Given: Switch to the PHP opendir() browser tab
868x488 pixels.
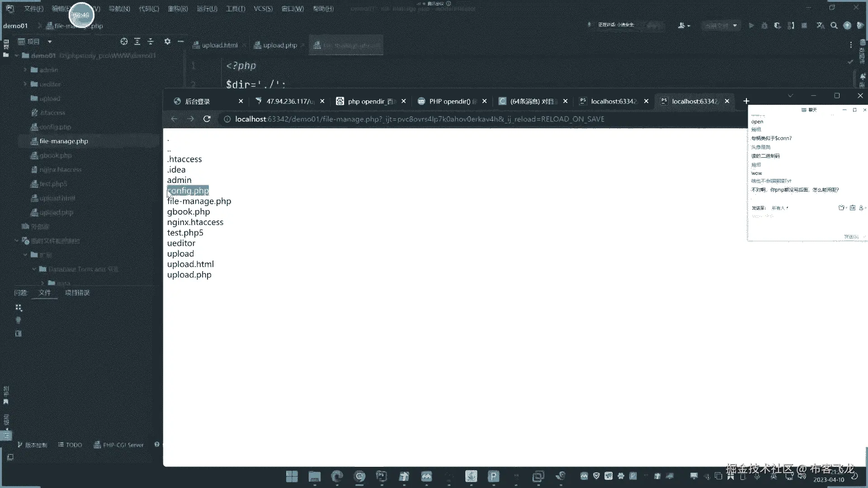Looking at the screenshot, I should pyautogui.click(x=449, y=101).
